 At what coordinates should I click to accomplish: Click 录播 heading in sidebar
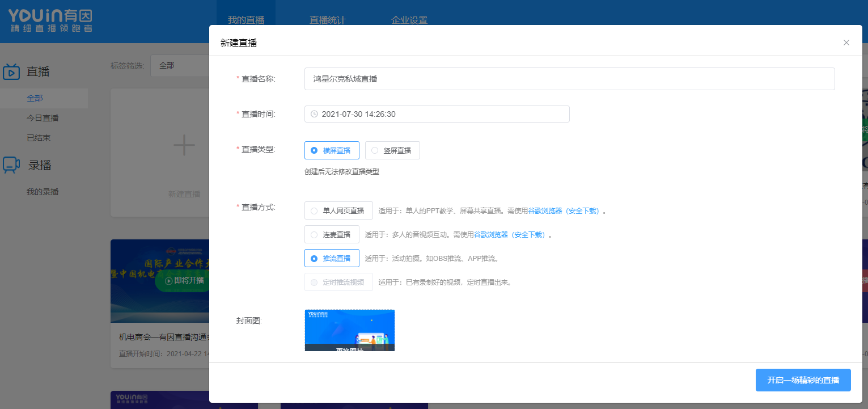click(40, 165)
